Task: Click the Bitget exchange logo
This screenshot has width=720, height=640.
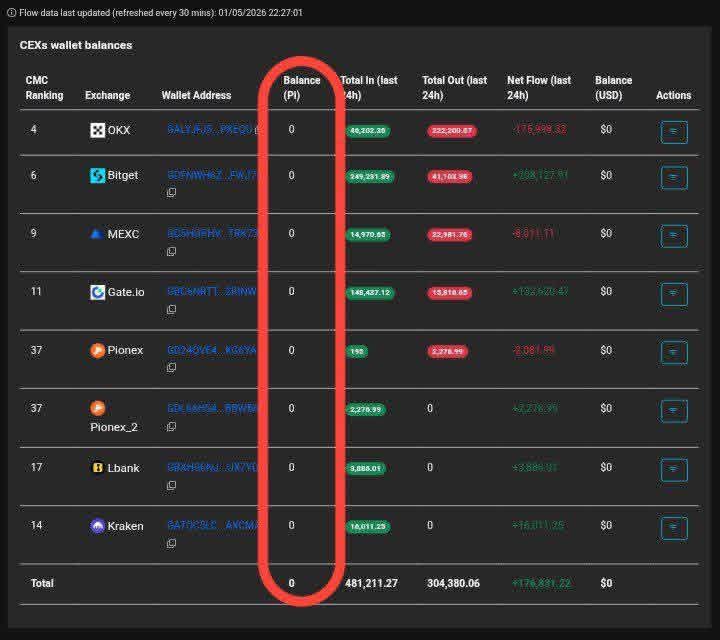Action: [x=97, y=175]
